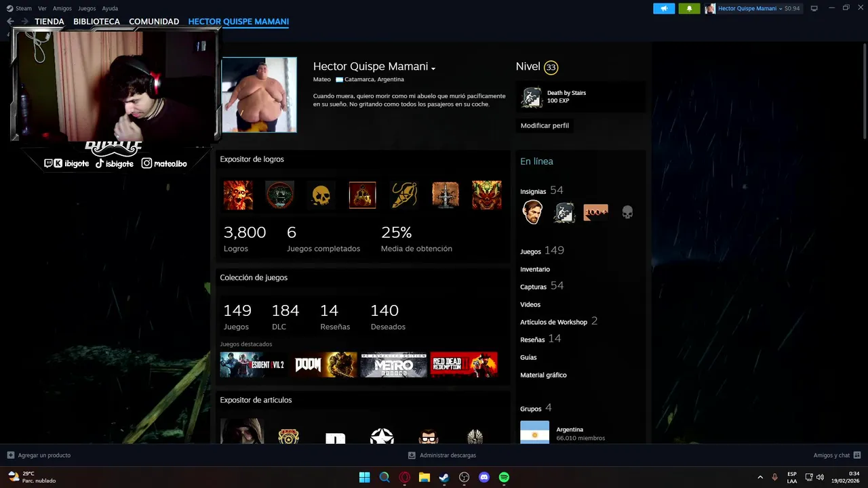Open Administrar descargas
Viewport: 868px width, 488px height.
point(442,455)
